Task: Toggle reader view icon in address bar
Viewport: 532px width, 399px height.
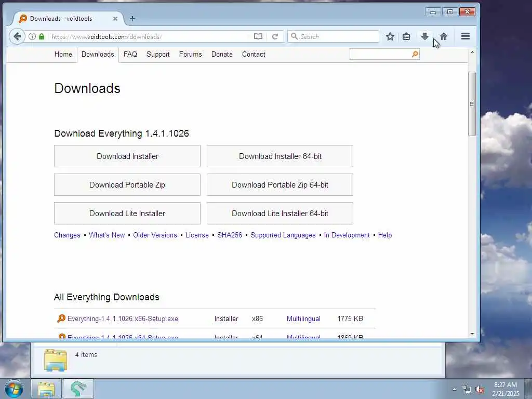Action: pos(258,36)
